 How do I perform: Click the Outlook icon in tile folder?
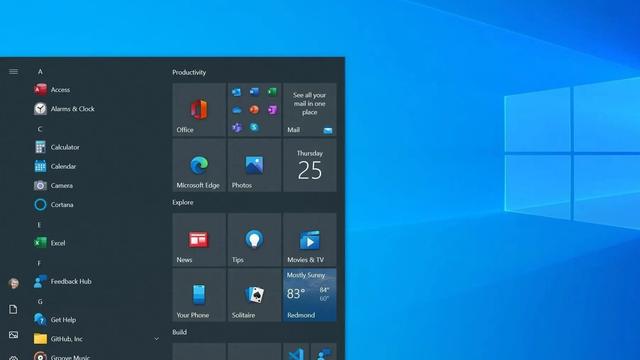pos(236,92)
